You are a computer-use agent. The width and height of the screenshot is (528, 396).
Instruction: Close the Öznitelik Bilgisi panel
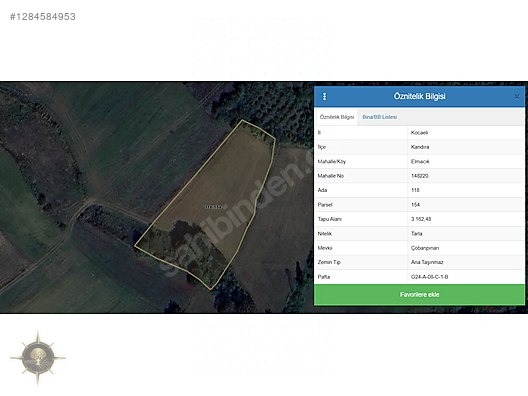(x=517, y=97)
